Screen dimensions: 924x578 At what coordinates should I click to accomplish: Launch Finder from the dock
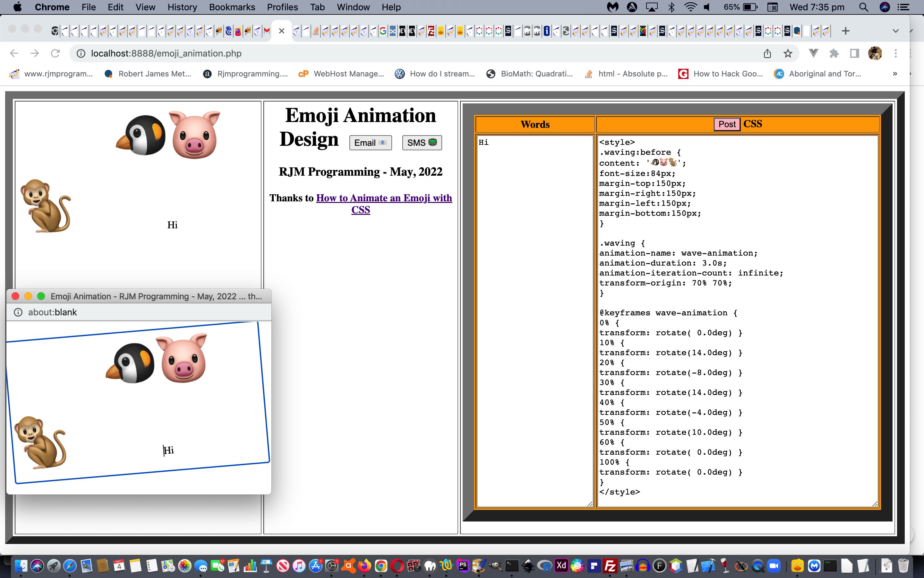(21, 566)
